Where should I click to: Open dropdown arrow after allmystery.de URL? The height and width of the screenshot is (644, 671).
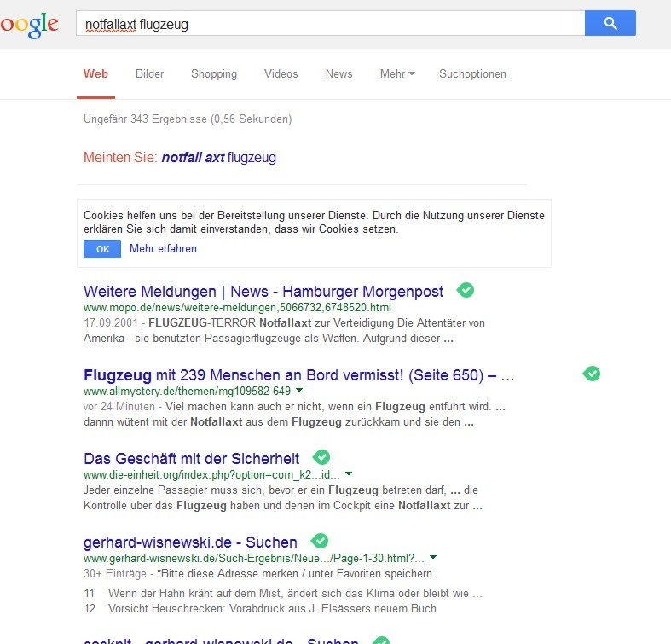299,390
